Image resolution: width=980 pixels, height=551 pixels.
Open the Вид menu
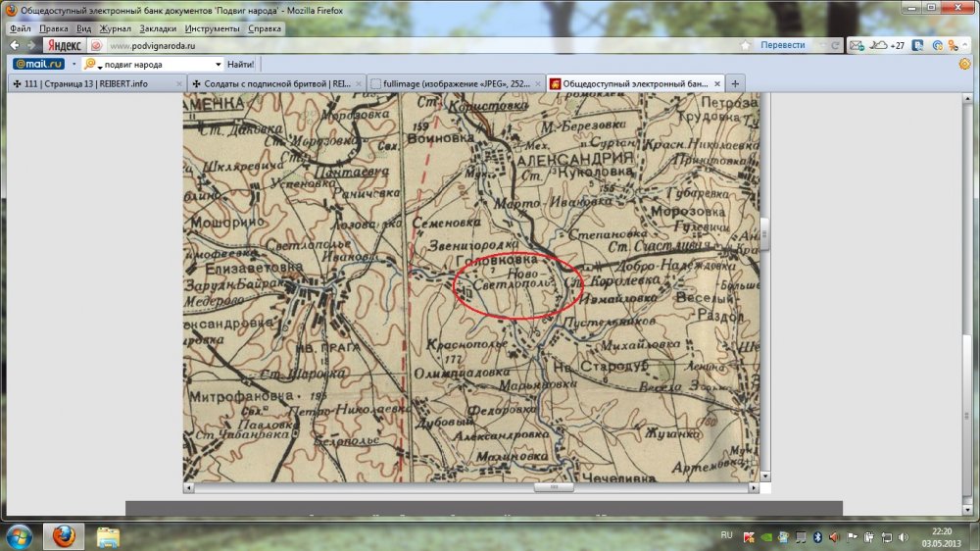[83, 28]
